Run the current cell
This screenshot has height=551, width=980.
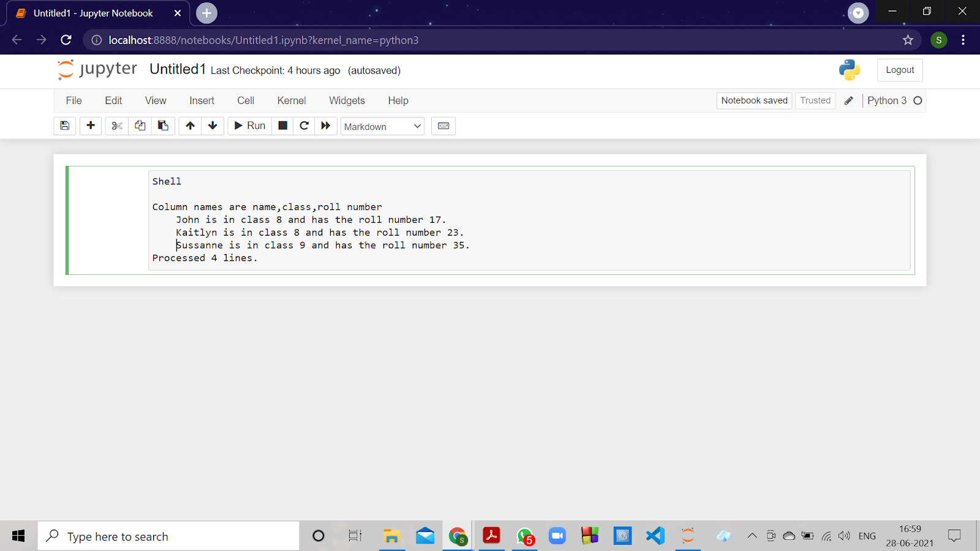click(250, 126)
